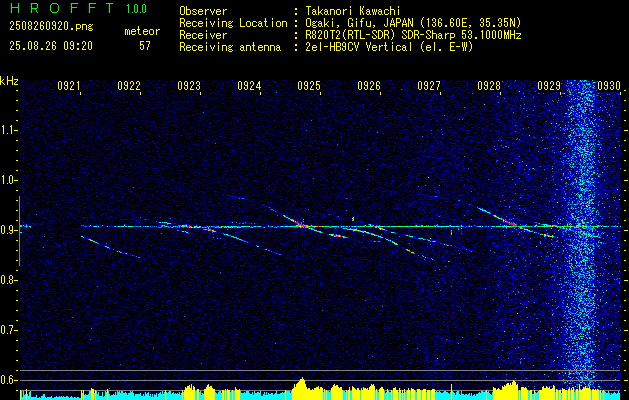Click the 0.8 kHz axis value
Viewport: 629px width, 400px height.
coord(8,280)
